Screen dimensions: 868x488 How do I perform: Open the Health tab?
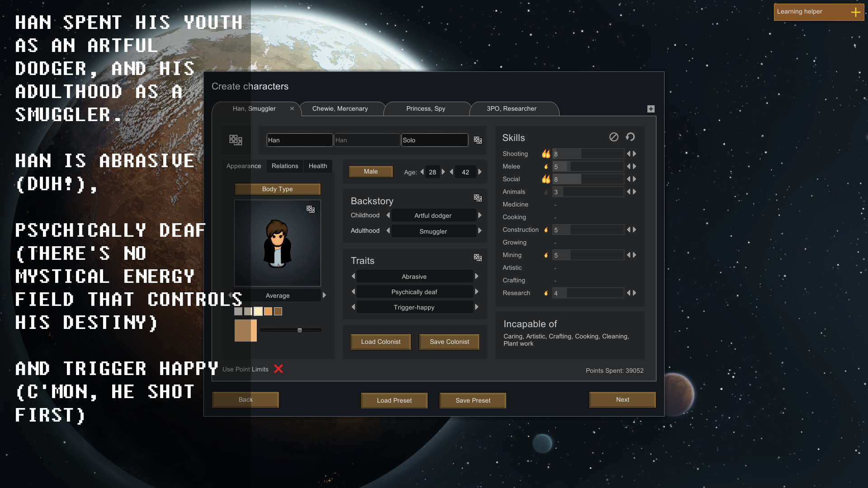[318, 166]
